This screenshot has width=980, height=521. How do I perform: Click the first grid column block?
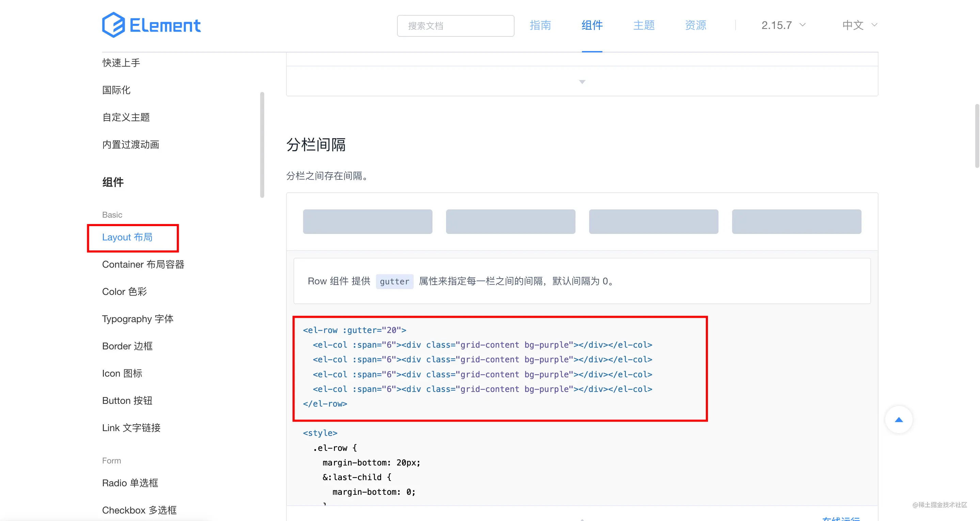pyautogui.click(x=367, y=221)
